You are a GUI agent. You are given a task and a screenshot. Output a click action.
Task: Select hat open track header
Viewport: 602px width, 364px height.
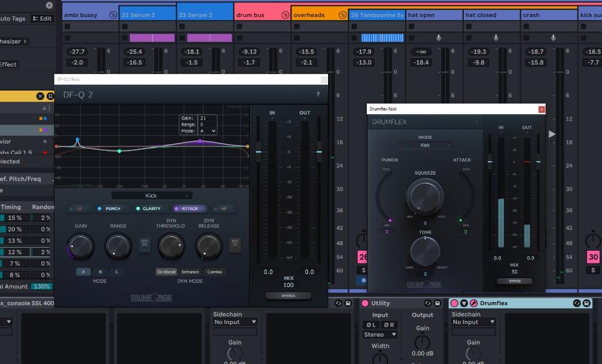434,15
